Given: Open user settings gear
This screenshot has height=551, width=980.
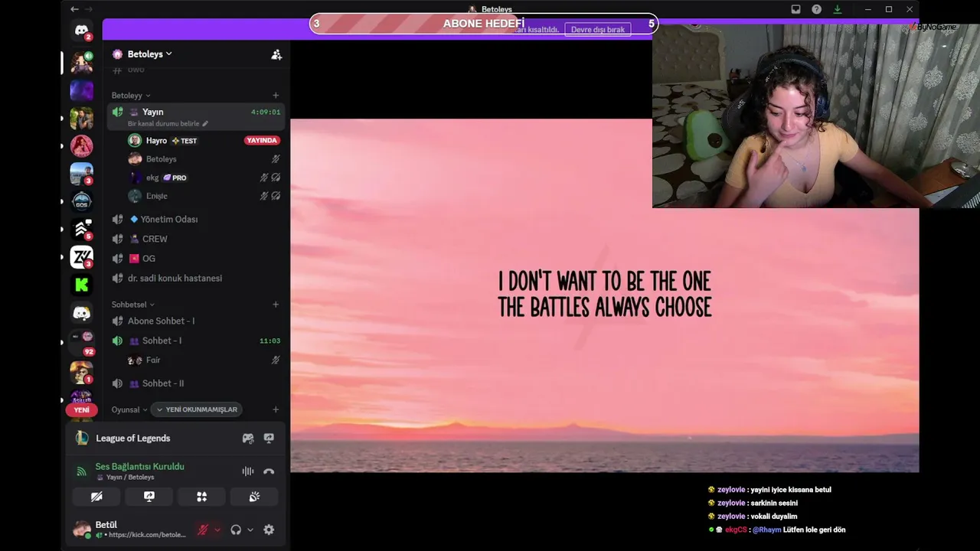Looking at the screenshot, I should tap(269, 530).
